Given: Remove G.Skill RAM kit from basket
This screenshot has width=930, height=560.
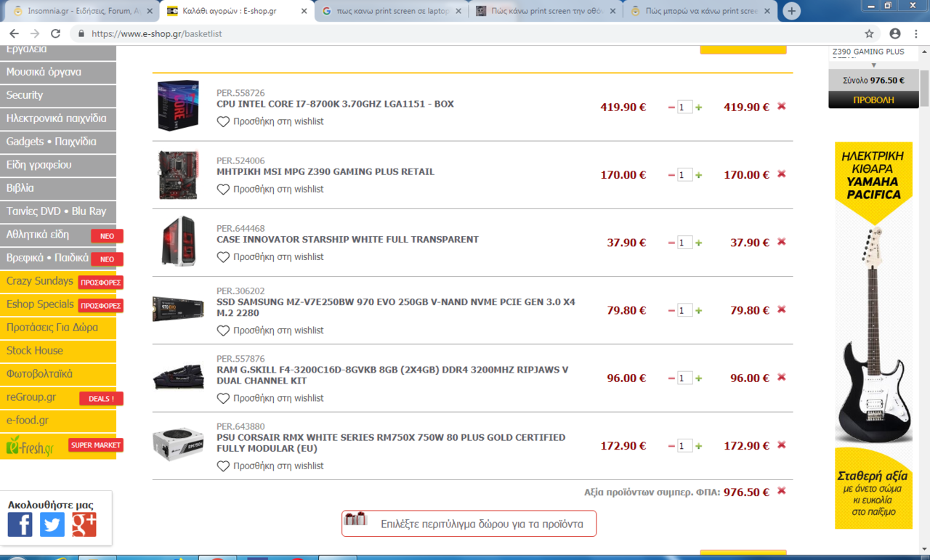Looking at the screenshot, I should tap(782, 377).
